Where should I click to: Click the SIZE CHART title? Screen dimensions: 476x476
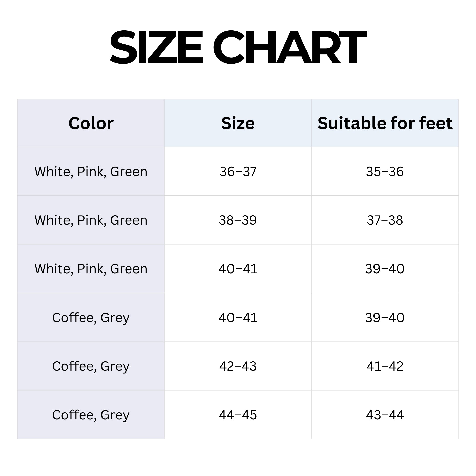pyautogui.click(x=238, y=47)
